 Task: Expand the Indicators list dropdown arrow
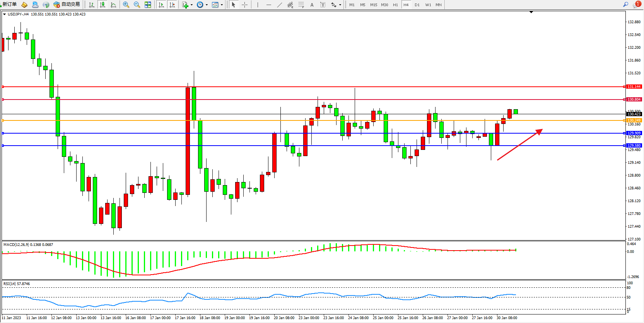191,5
